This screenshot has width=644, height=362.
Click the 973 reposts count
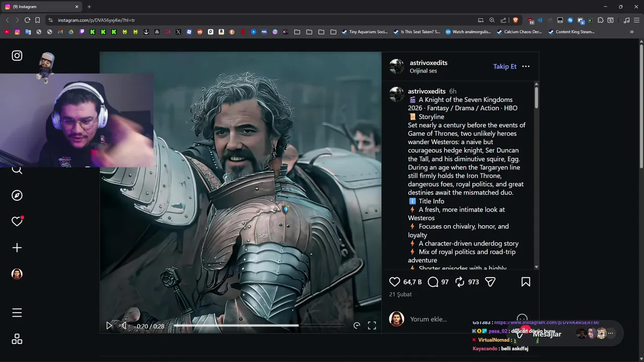point(473,282)
